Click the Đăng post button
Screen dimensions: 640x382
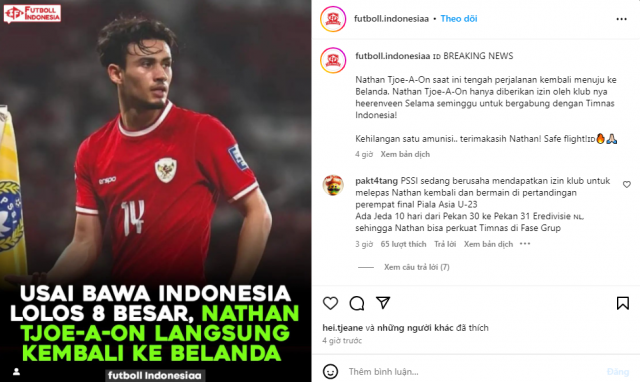pos(618,371)
